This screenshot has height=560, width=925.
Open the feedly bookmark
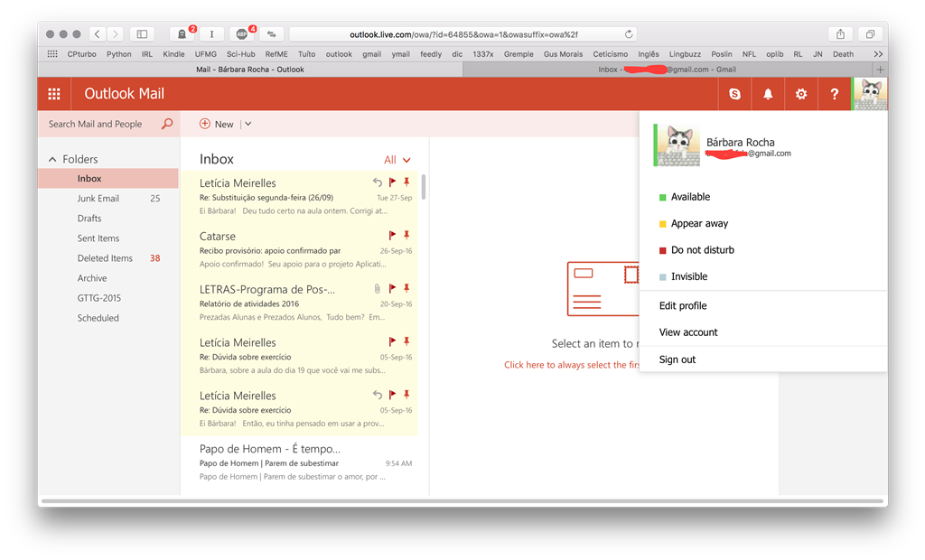click(x=431, y=53)
